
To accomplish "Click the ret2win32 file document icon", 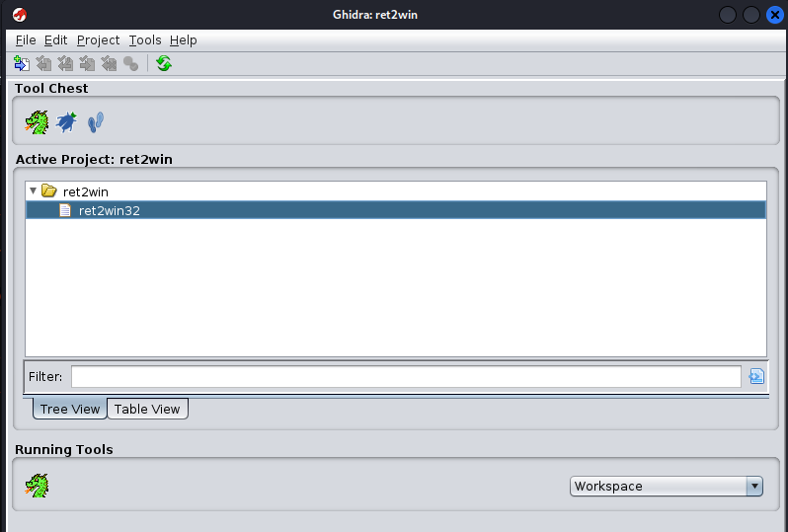I will click(x=65, y=210).
